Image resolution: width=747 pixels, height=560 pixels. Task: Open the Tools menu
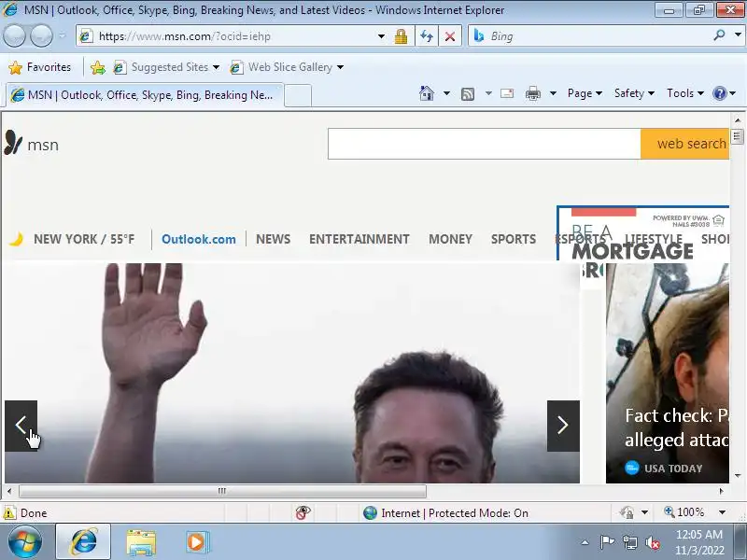[x=685, y=93]
